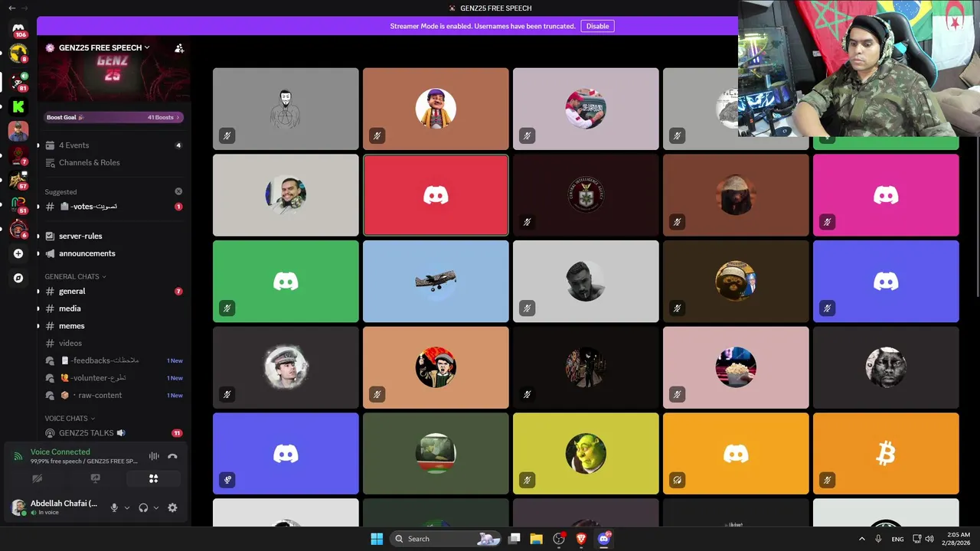980x551 pixels.
Task: Go forward with the top-left arrow
Action: (24, 8)
